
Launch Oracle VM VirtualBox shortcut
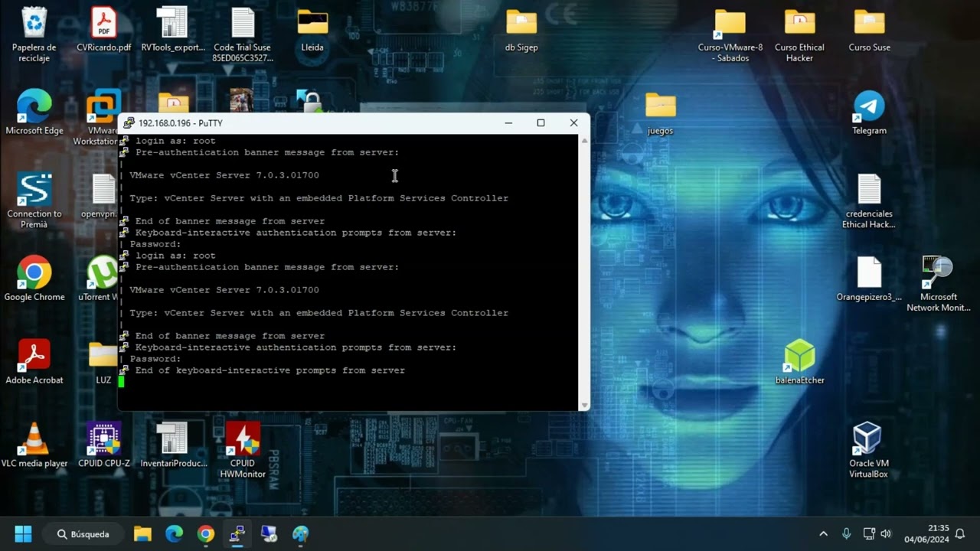868,450
